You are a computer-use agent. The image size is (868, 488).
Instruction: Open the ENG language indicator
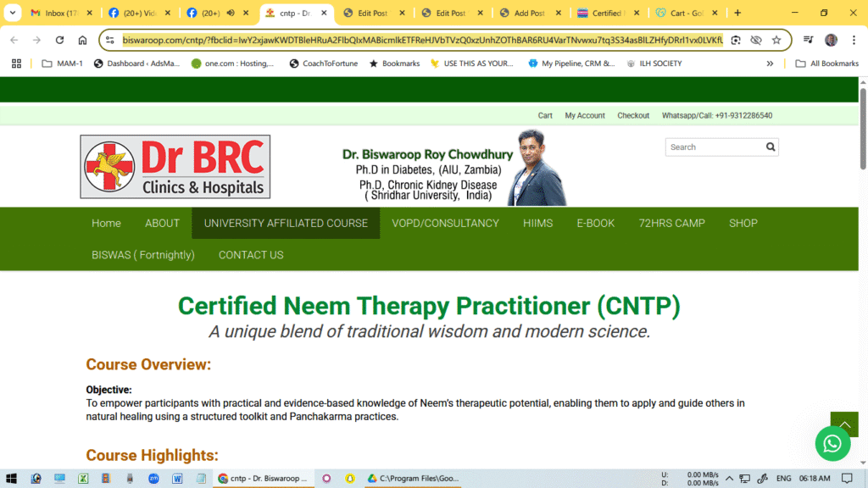pos(783,479)
